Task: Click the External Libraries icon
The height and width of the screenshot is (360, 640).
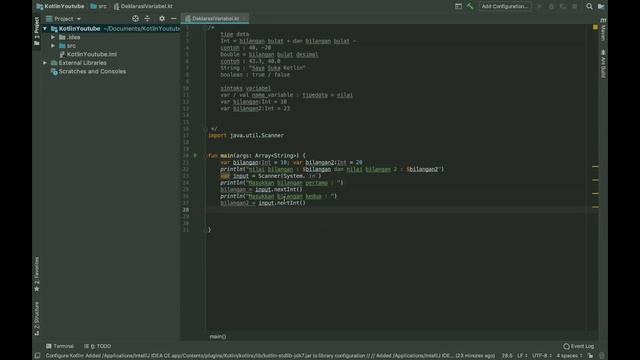Action: point(54,63)
